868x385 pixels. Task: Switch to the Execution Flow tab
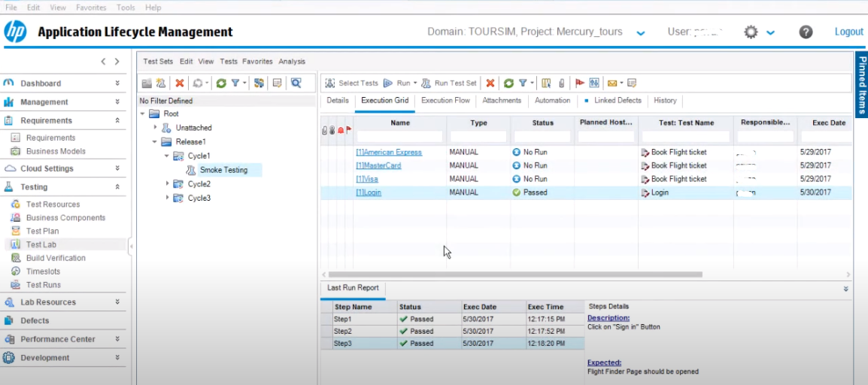coord(445,101)
